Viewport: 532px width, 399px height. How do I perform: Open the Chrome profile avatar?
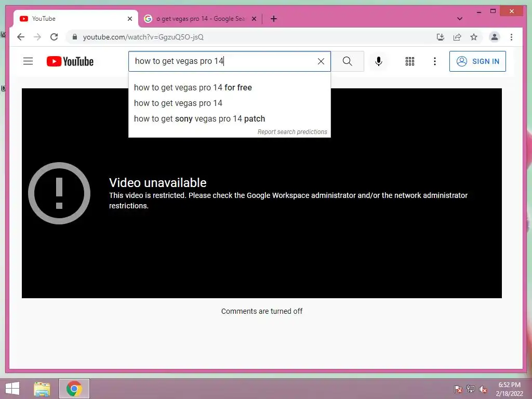495,37
